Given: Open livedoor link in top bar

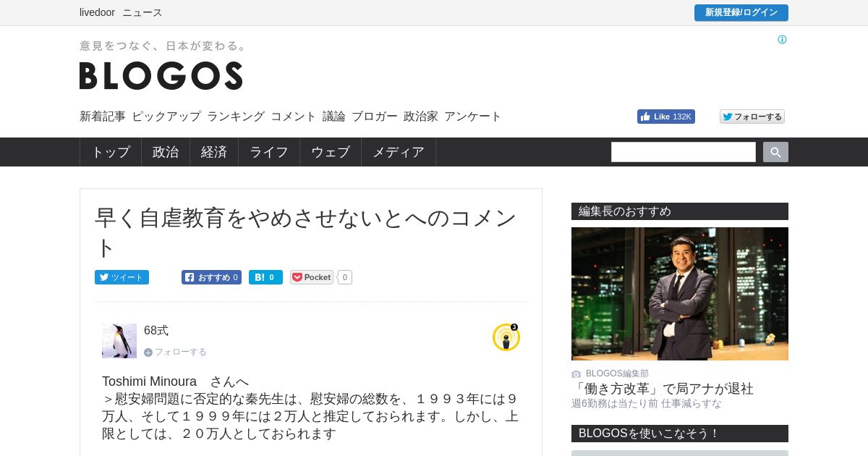Looking at the screenshot, I should point(97,12).
